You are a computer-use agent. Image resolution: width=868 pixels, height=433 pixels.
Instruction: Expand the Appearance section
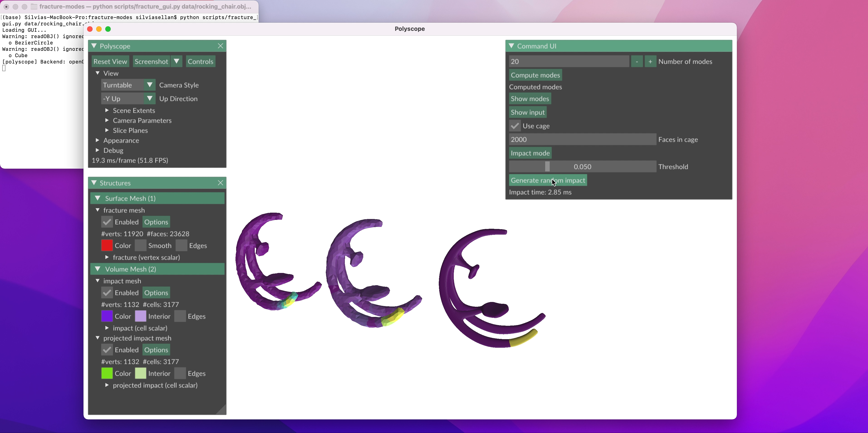tap(98, 140)
